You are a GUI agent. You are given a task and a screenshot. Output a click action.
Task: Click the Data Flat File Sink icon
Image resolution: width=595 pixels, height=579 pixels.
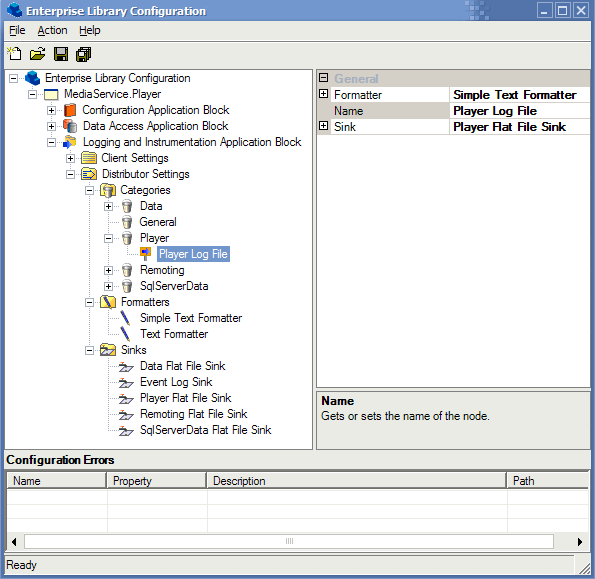(126, 367)
